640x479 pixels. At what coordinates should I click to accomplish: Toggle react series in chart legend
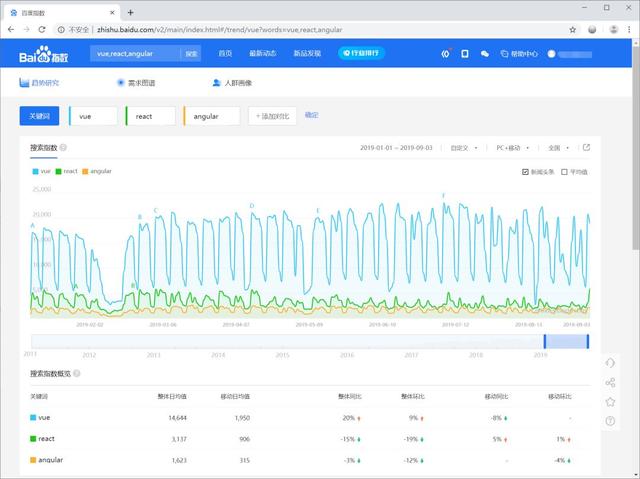tap(67, 171)
